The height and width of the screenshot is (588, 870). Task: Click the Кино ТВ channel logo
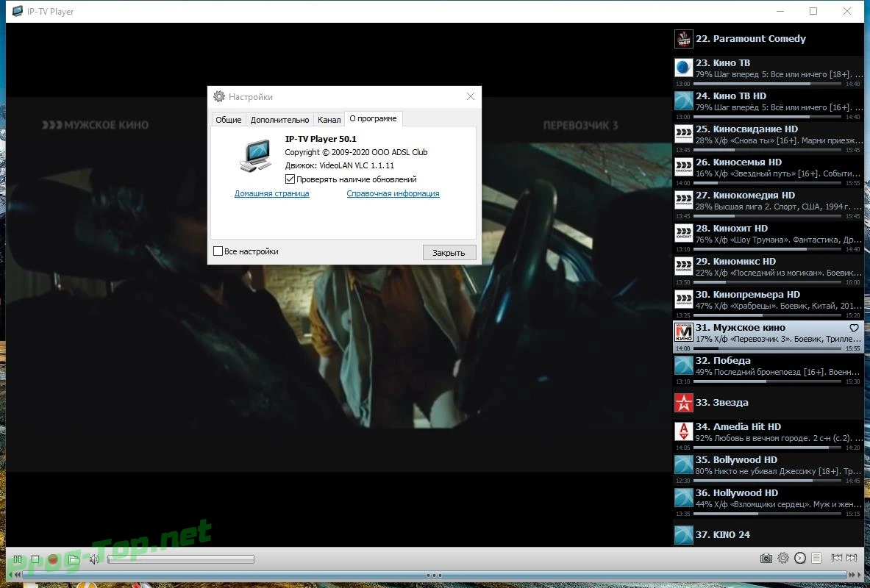(x=684, y=68)
